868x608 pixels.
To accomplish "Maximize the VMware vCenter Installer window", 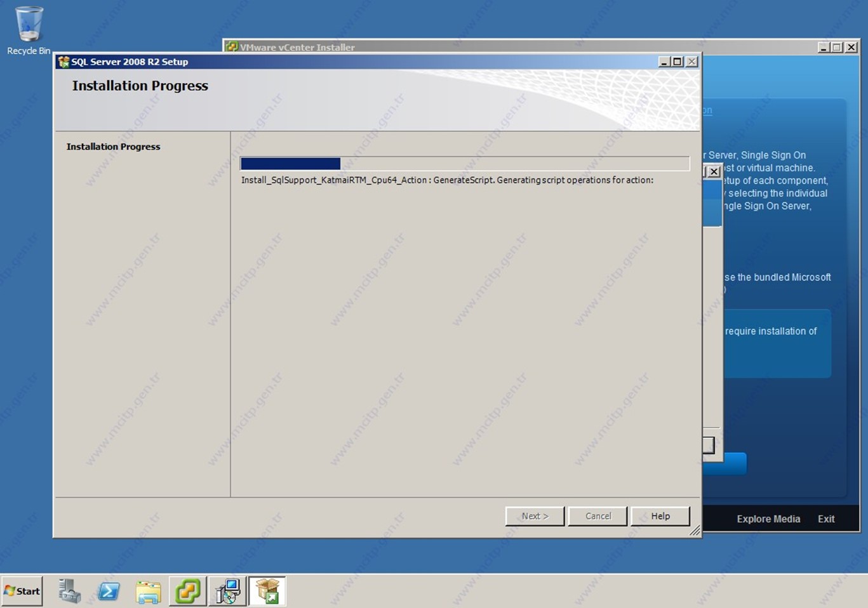I will 837,47.
